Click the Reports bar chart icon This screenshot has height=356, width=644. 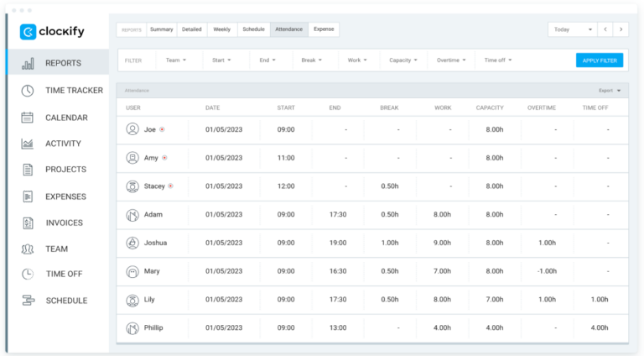point(28,63)
